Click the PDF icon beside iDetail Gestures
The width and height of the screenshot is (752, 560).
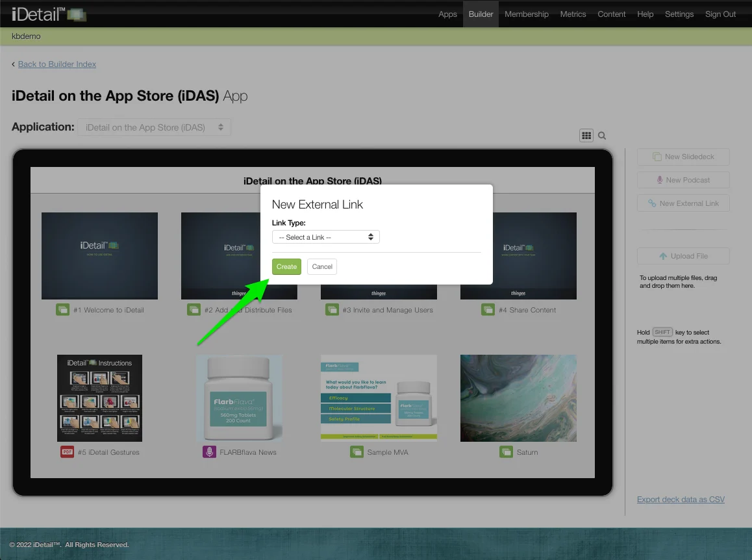click(x=67, y=452)
